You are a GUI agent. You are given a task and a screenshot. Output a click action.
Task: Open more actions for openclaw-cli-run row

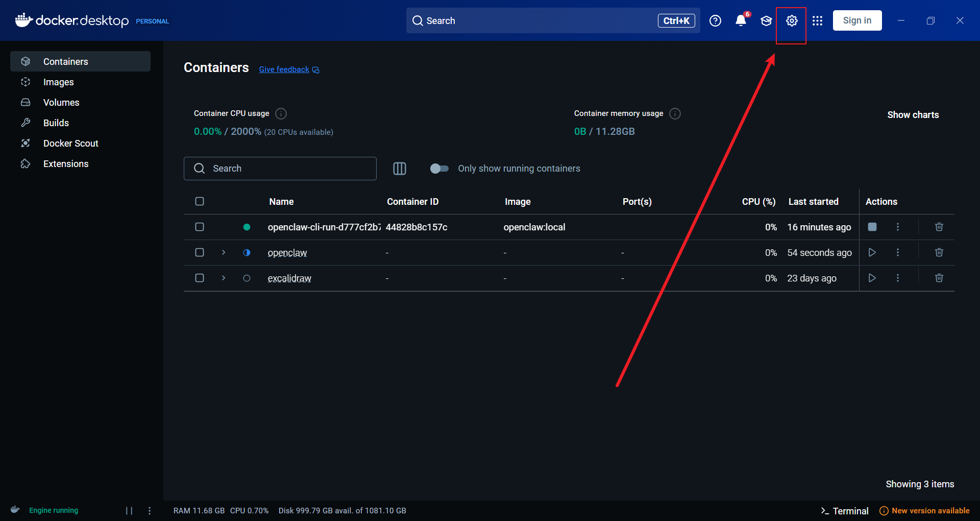pyautogui.click(x=898, y=227)
